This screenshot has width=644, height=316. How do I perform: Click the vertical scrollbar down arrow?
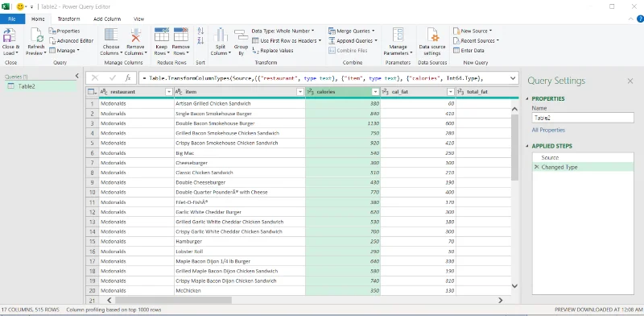[514, 286]
